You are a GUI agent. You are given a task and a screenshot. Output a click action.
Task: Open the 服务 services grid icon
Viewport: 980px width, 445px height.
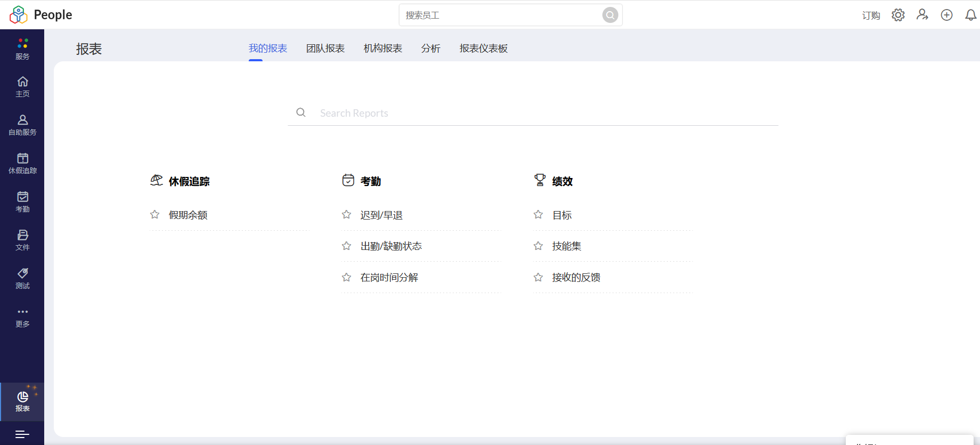22,48
